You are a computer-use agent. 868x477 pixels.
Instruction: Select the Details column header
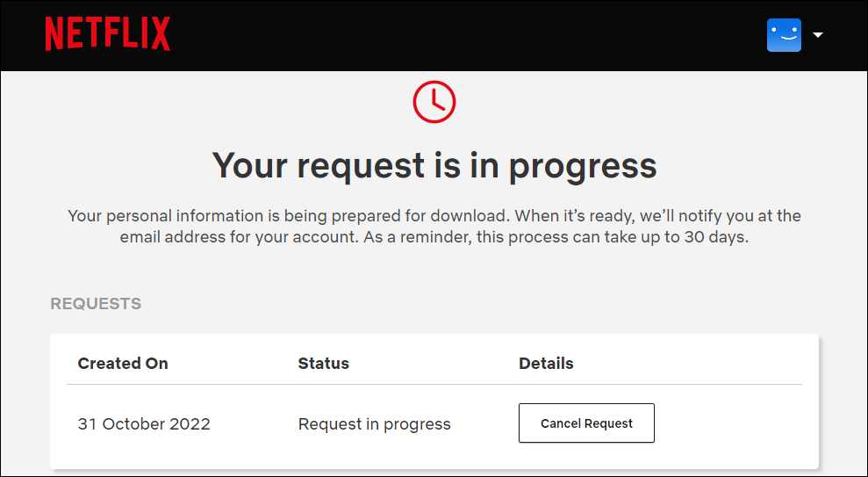(x=546, y=363)
